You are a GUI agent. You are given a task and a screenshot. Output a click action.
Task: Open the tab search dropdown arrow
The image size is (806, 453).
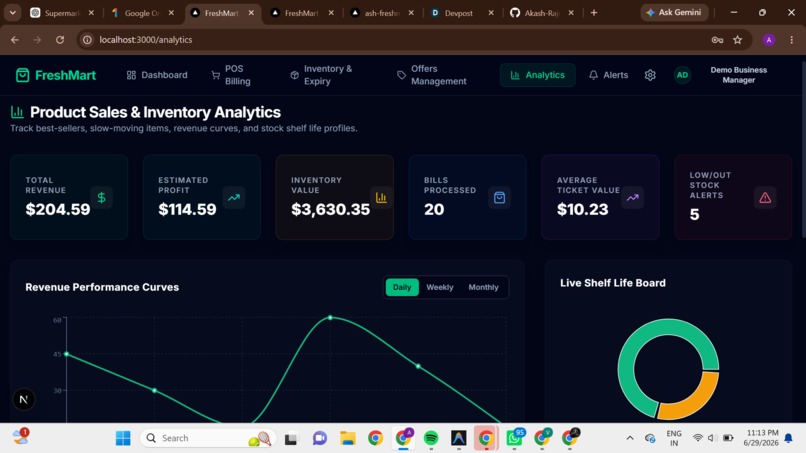(x=12, y=13)
